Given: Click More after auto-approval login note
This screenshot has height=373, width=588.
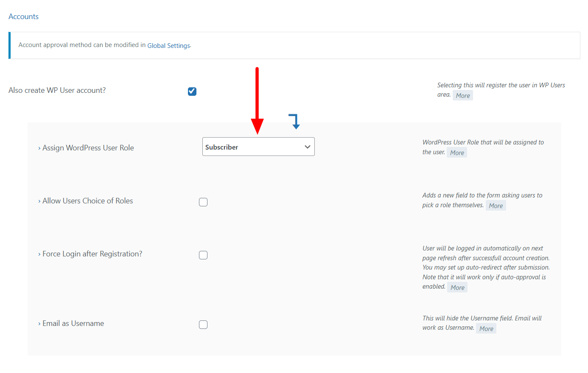Looking at the screenshot, I should [457, 288].
